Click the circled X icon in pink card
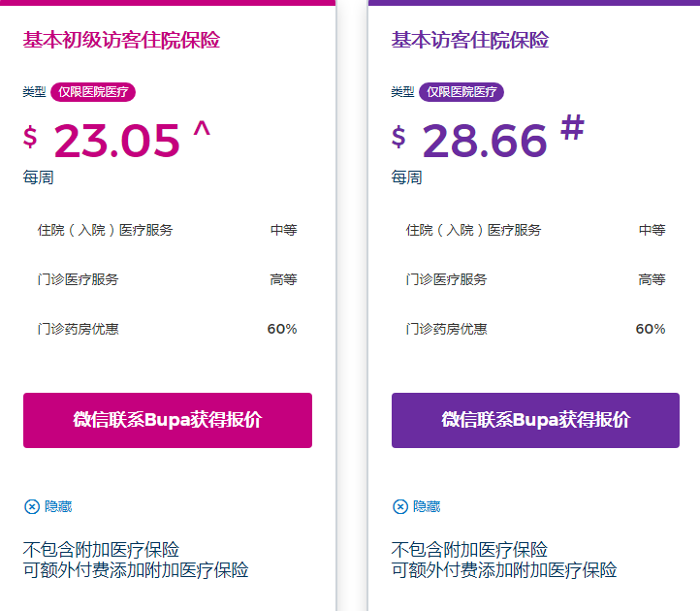 pyautogui.click(x=32, y=506)
